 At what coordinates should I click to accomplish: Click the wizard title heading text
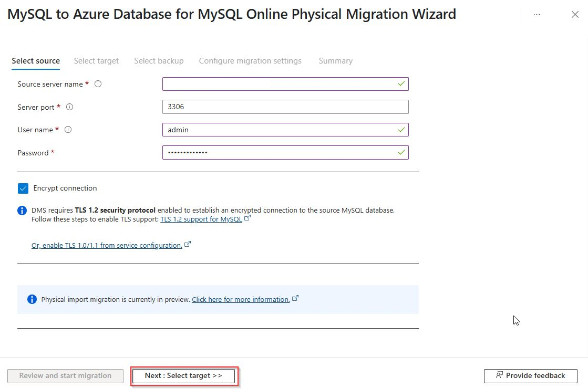point(232,14)
